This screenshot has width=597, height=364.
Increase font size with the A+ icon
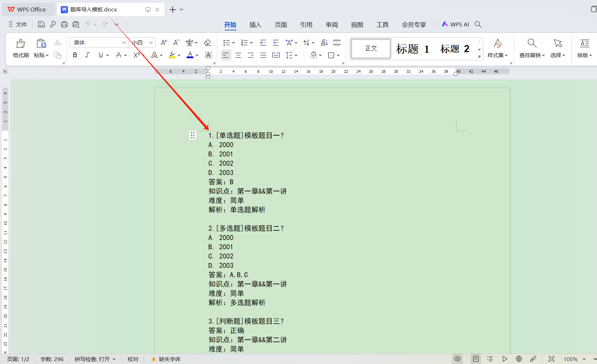click(x=163, y=43)
